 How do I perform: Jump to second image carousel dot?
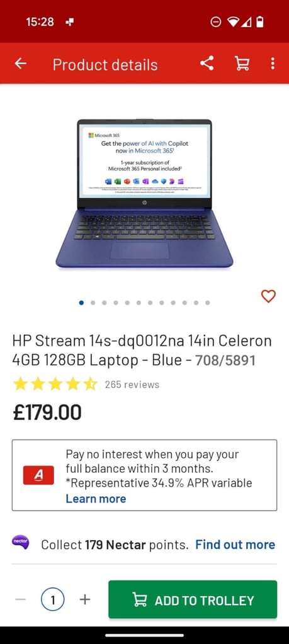point(93,303)
